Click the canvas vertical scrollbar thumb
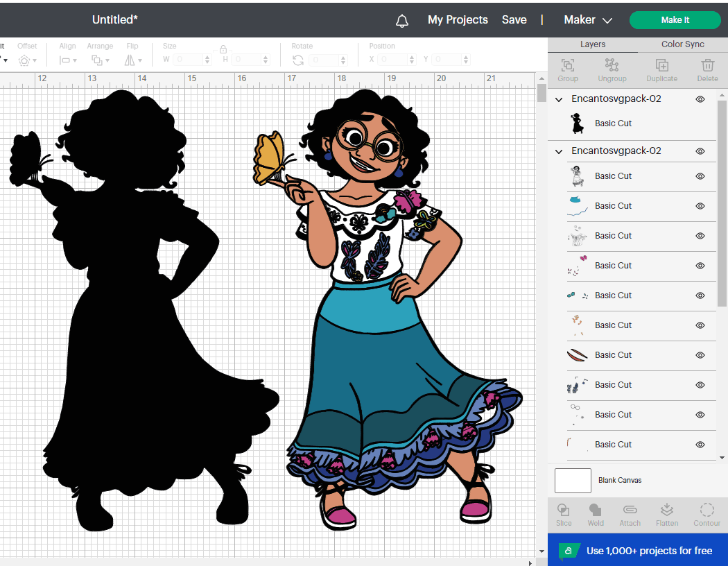 coord(541,93)
